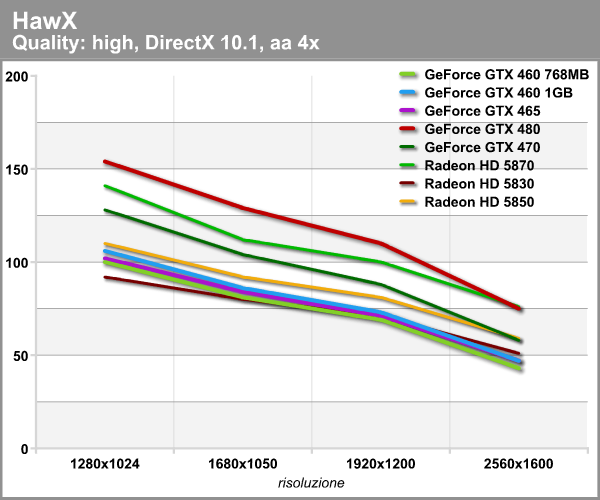This screenshot has height=500, width=600.
Task: Select the Radeon HD 5830 legend label
Action: (479, 184)
